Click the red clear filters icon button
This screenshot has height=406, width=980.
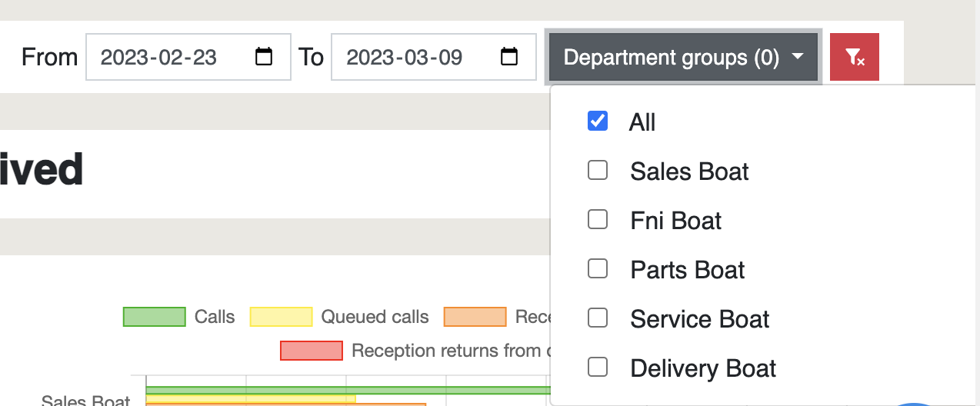[x=855, y=57]
